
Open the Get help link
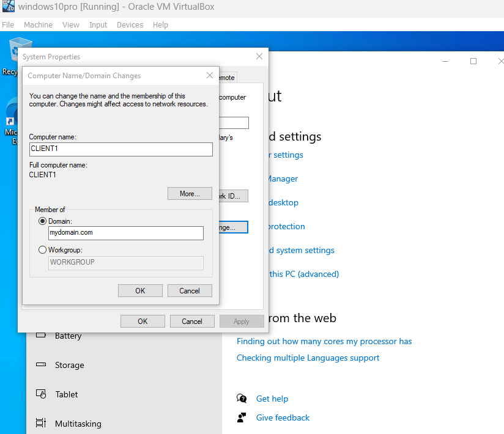[x=272, y=399]
